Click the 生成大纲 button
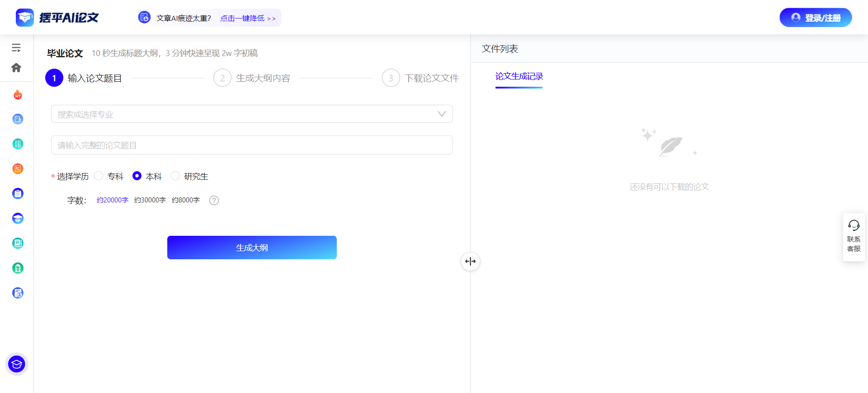Screen dimensions: 868x393 [252, 248]
